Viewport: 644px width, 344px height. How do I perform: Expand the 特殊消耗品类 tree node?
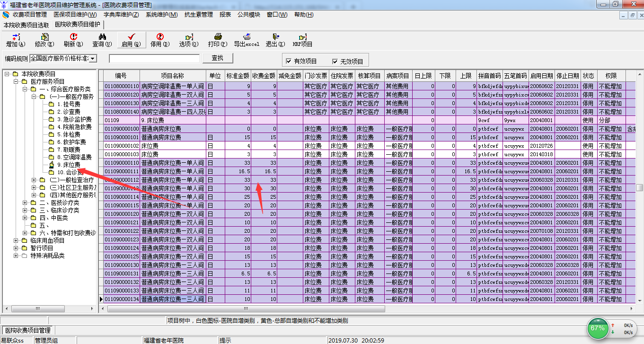(16, 256)
